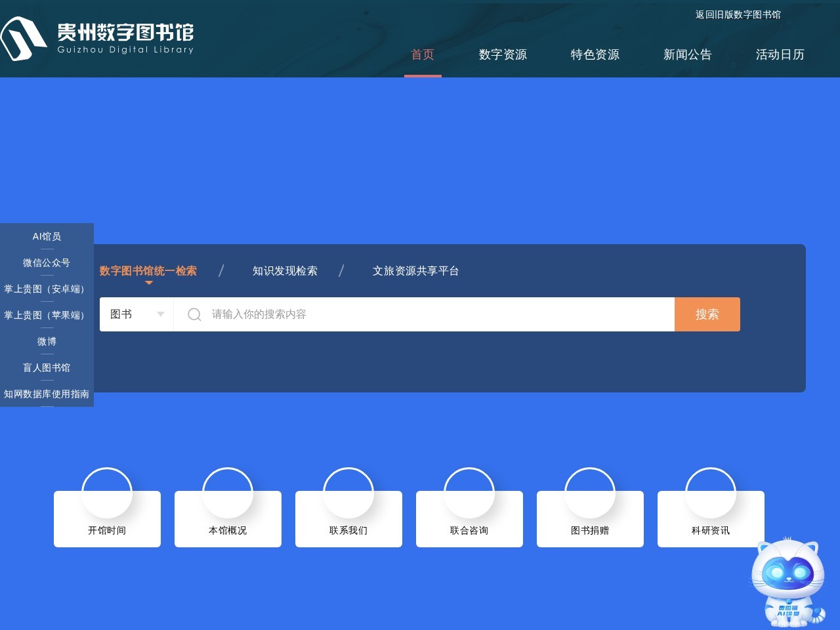Open 微信公众号 from the sidebar
The width and height of the screenshot is (840, 630).
click(x=47, y=262)
